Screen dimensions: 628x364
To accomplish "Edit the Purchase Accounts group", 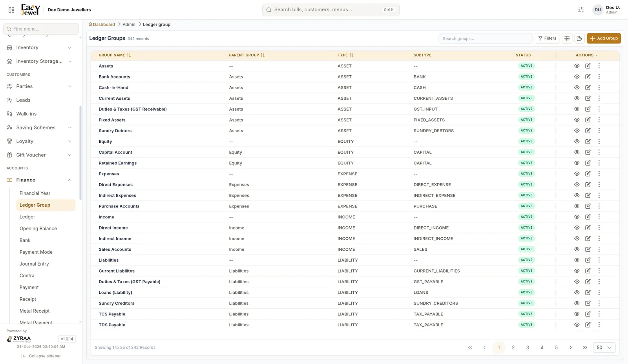I will point(588,206).
